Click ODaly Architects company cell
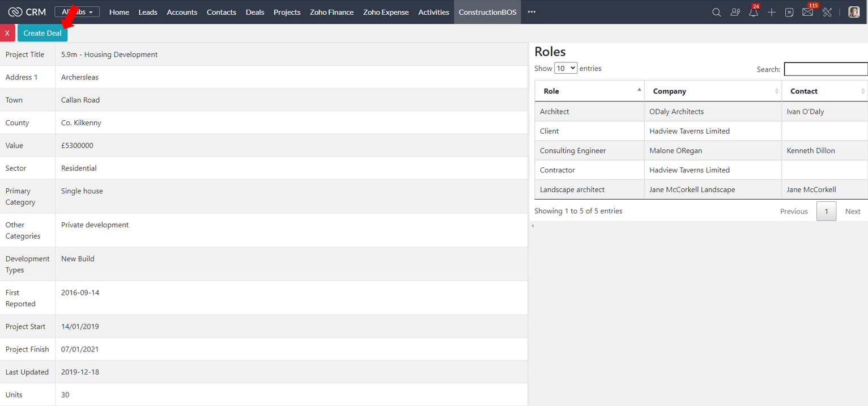The height and width of the screenshot is (406, 868). coord(713,112)
